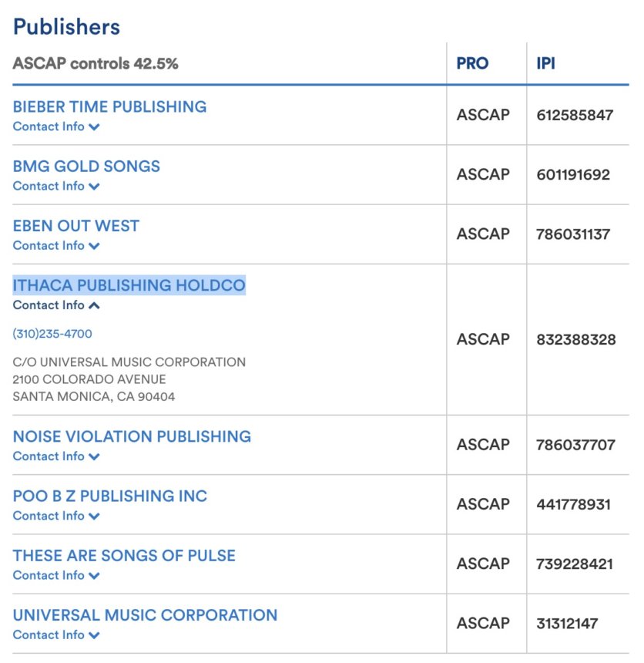644x663 pixels.
Task: Open the EBEN OUT WEST link
Action: 76,226
